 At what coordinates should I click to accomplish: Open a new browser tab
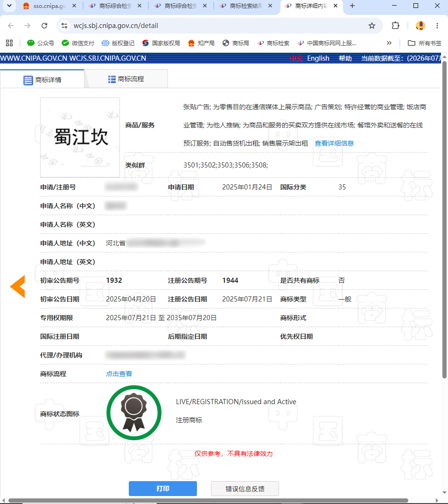tap(352, 6)
